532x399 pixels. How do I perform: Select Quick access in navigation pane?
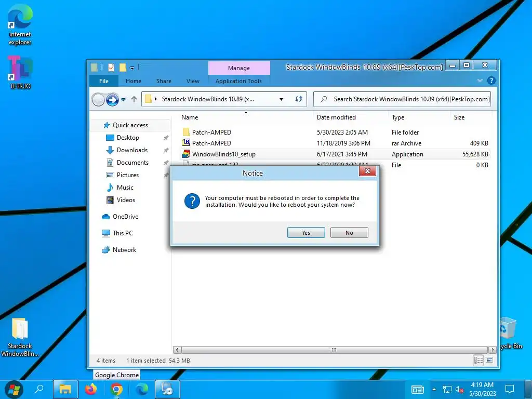(x=130, y=125)
